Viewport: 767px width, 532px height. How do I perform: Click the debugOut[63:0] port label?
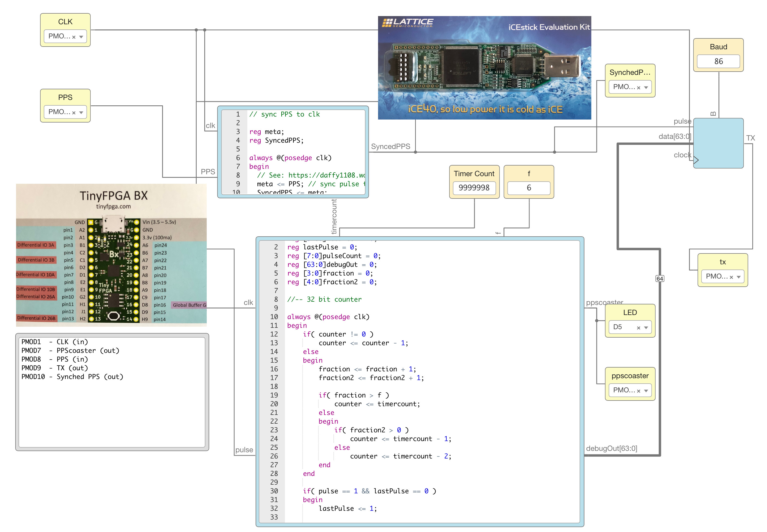pyautogui.click(x=611, y=448)
